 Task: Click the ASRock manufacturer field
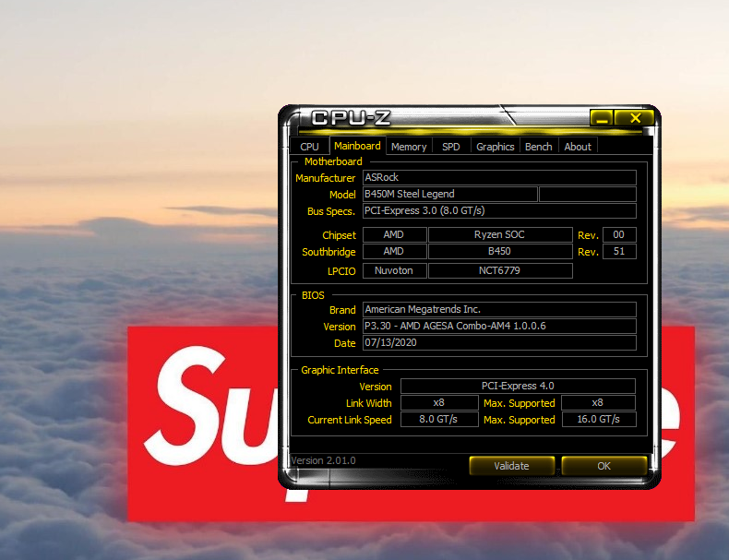tap(499, 177)
